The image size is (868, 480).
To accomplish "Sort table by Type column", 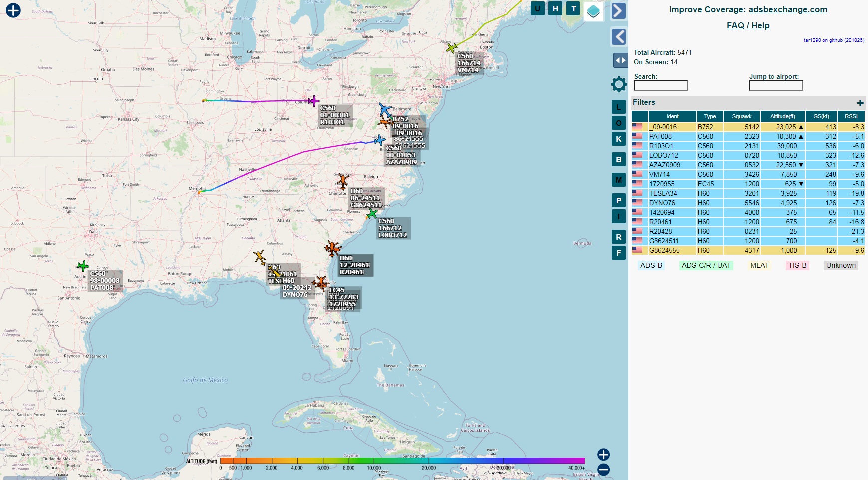I will point(710,116).
